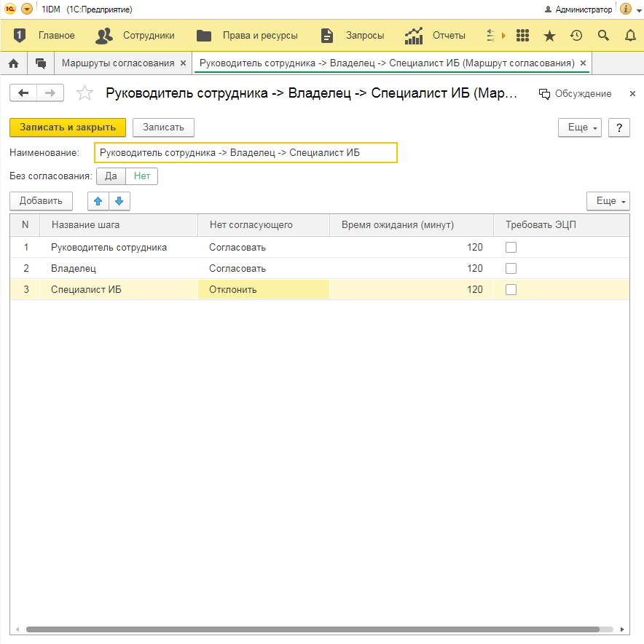Click the home page icon
The width and height of the screenshot is (644, 644).
(13, 63)
